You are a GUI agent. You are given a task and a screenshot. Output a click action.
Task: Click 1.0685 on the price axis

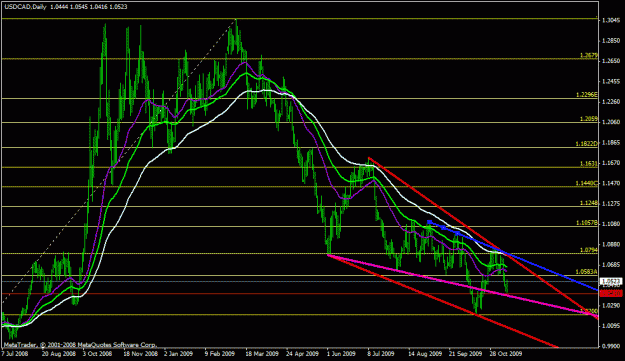tap(611, 264)
